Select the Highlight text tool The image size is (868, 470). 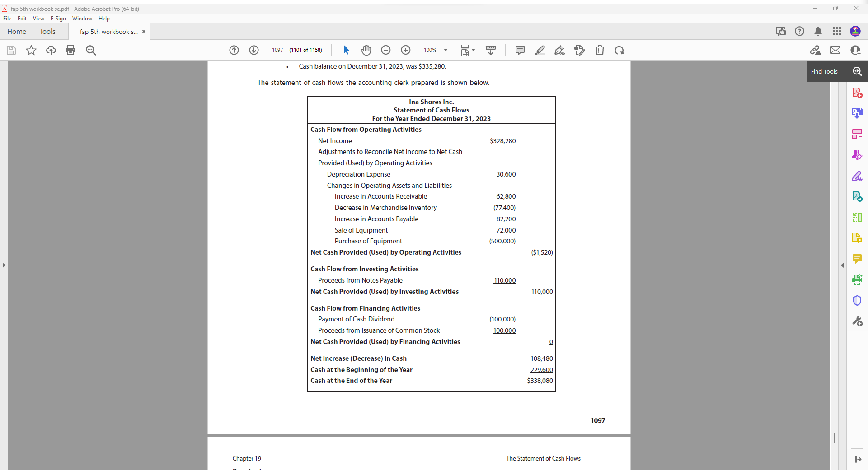540,50
